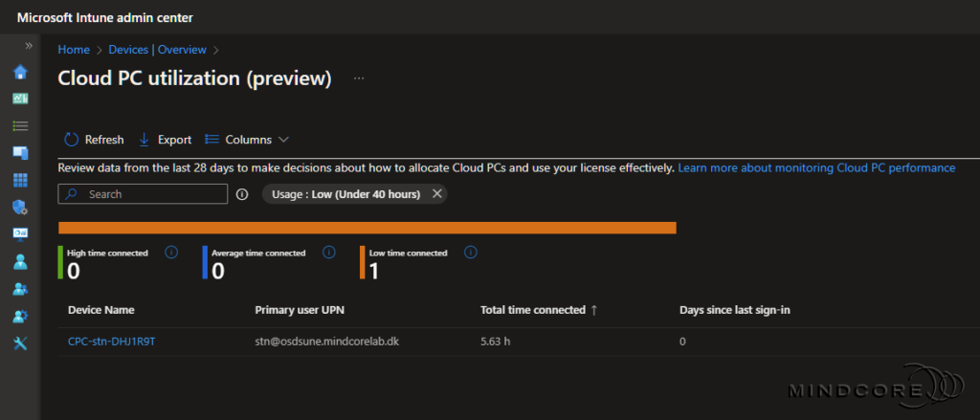Open Apps grid icon in sidebar

[20, 180]
